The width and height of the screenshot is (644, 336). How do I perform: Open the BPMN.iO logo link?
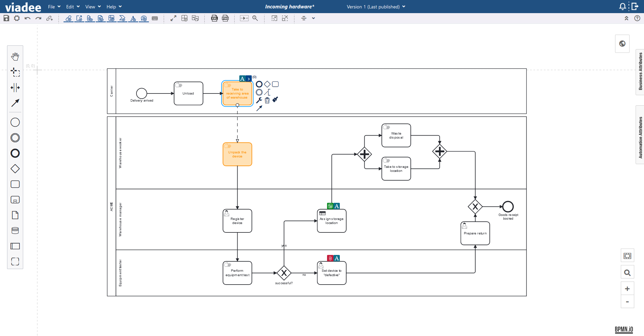(x=624, y=330)
